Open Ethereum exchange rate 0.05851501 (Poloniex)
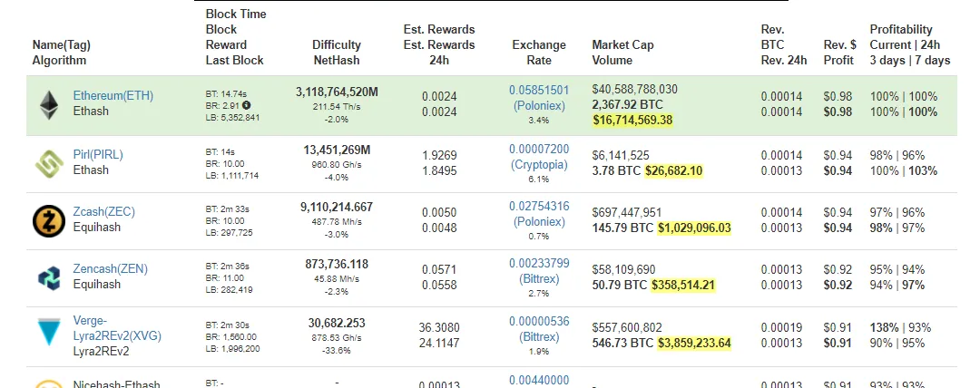The width and height of the screenshot is (980, 388). tap(539, 98)
